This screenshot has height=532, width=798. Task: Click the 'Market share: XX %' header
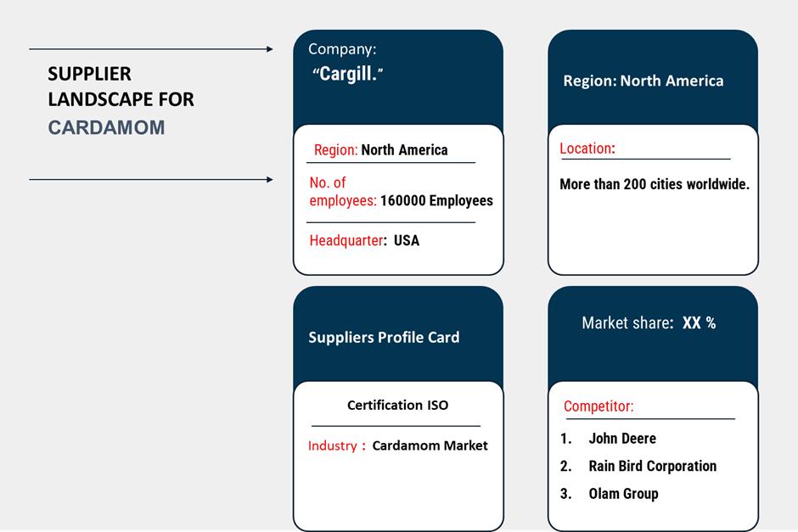(x=649, y=323)
